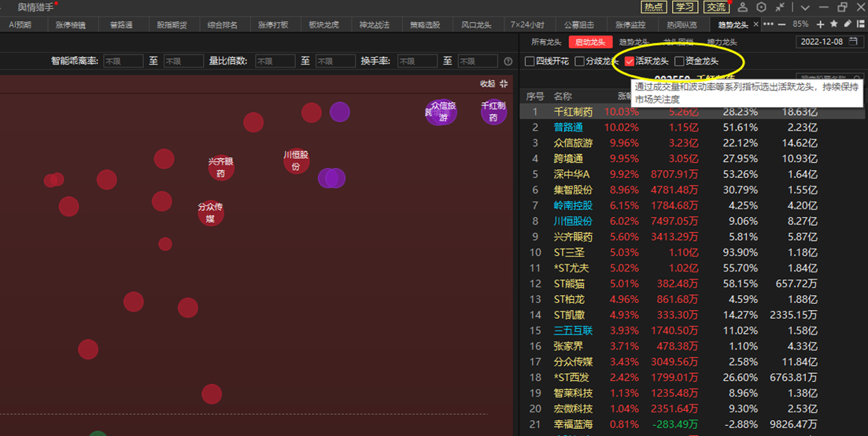Decrease zoom with the minus icon
This screenshot has width=868, height=436.
coord(781,24)
